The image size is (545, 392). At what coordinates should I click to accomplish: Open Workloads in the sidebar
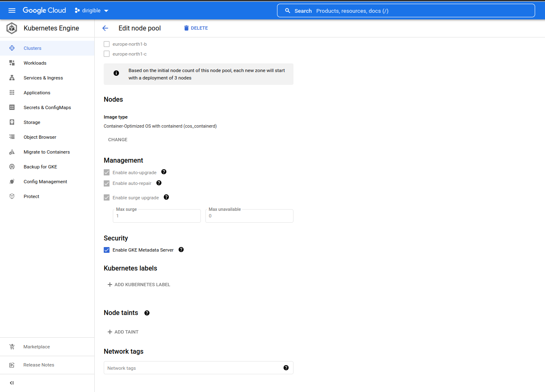pos(35,63)
